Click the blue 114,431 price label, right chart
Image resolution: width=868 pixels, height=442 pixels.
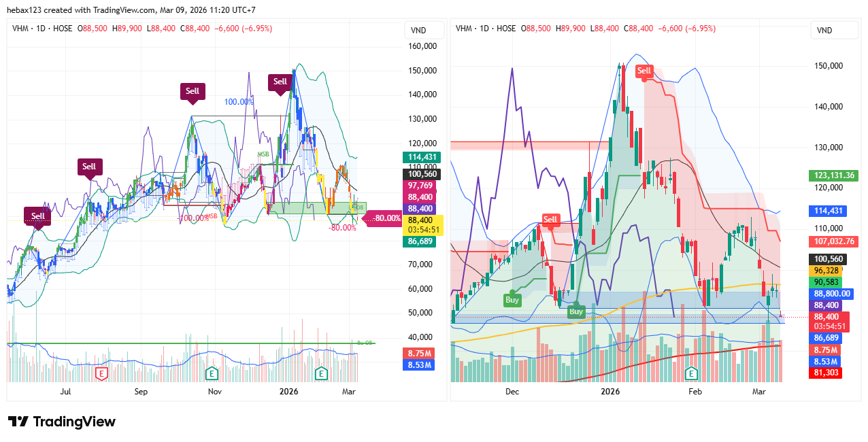tap(827, 211)
